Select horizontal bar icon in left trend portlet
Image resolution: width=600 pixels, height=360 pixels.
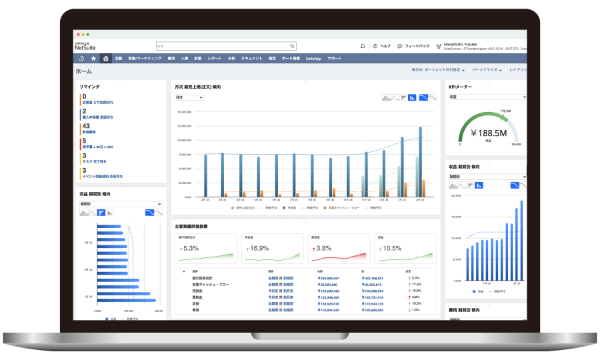101,213
